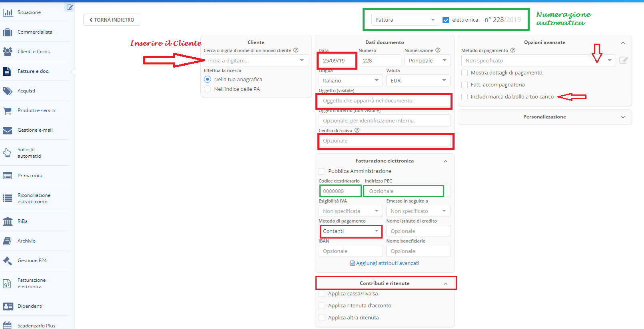Click edit icon next to Metodo di pagamento
644x329 pixels.
click(x=623, y=60)
